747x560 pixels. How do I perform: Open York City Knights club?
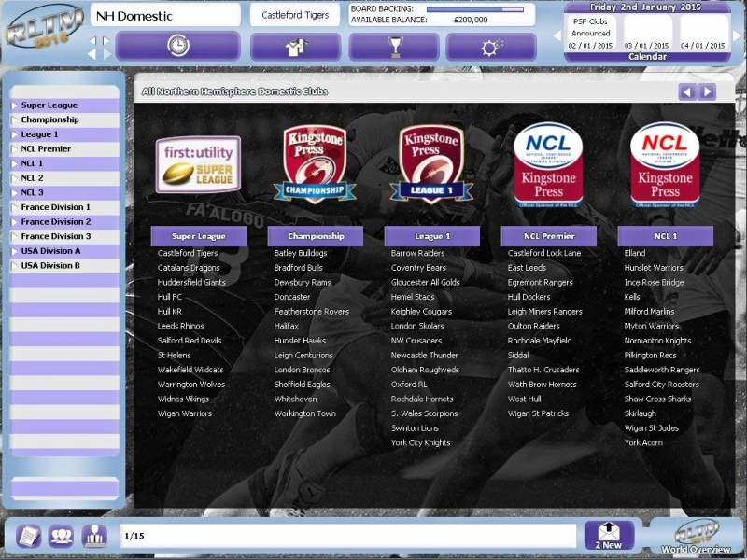coord(420,442)
